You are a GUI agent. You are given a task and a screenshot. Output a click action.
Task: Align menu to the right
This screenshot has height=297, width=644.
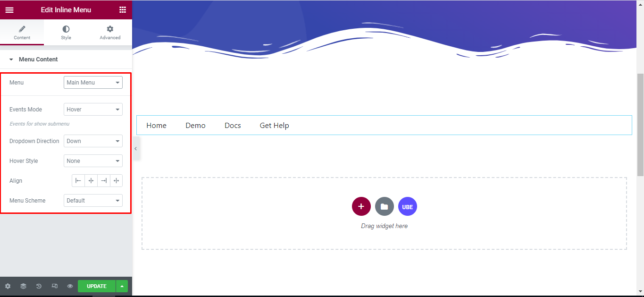[x=104, y=181]
